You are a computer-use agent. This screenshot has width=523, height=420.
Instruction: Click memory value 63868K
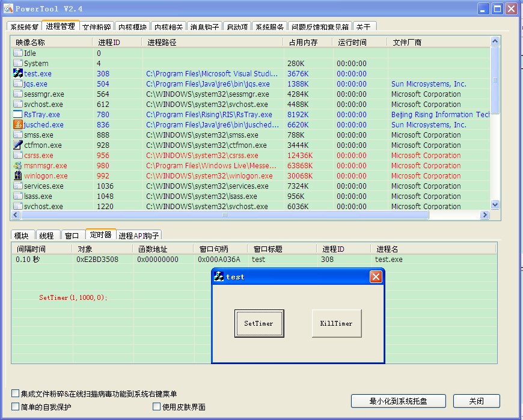300,165
